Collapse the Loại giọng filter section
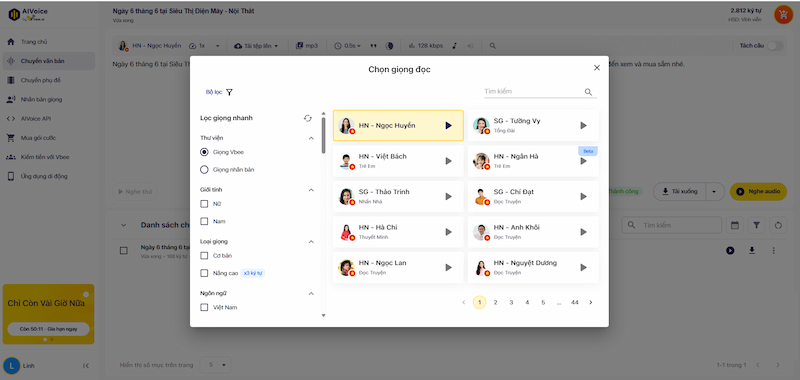Viewport: 800px width, 380px height. tap(311, 242)
